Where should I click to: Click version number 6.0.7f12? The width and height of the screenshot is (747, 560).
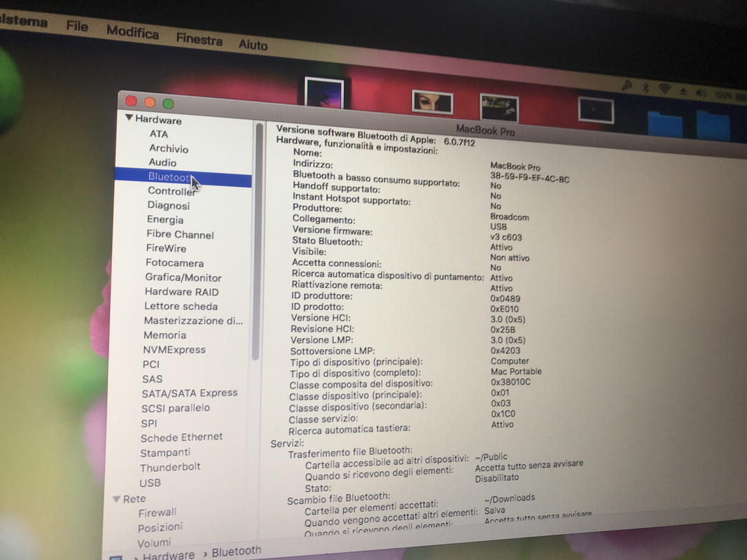tap(459, 142)
